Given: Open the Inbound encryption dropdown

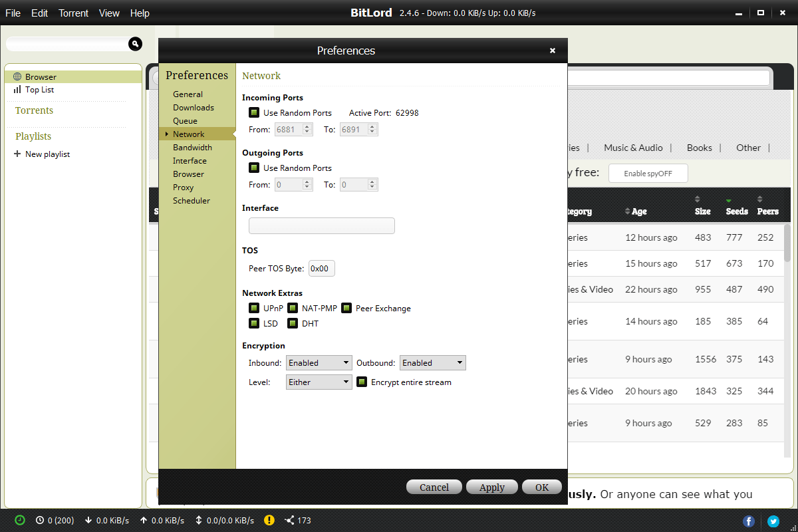Looking at the screenshot, I should coord(319,362).
